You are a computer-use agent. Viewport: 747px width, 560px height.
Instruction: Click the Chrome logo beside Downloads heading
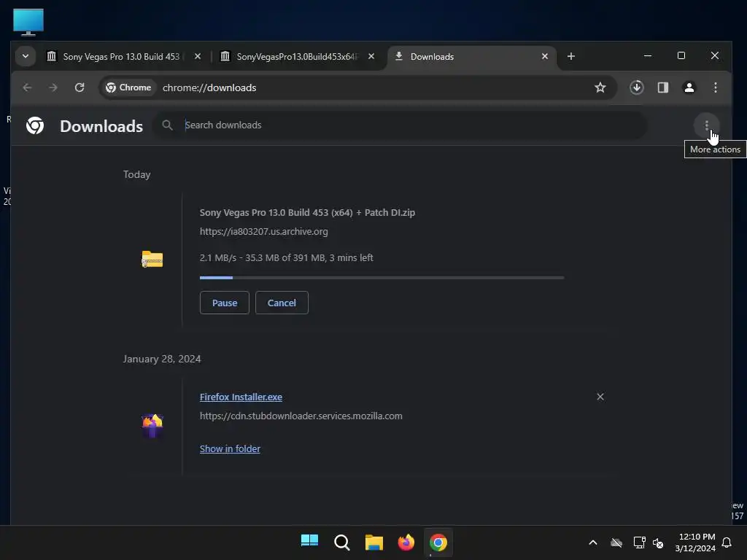click(35, 125)
